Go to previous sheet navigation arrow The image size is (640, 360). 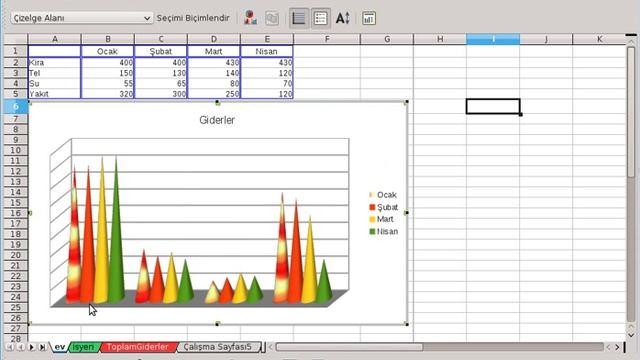pos(20,347)
